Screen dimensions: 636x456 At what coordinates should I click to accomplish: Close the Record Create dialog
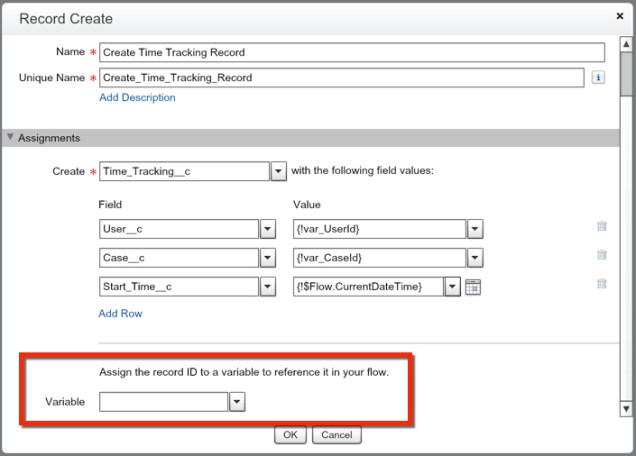click(x=620, y=16)
